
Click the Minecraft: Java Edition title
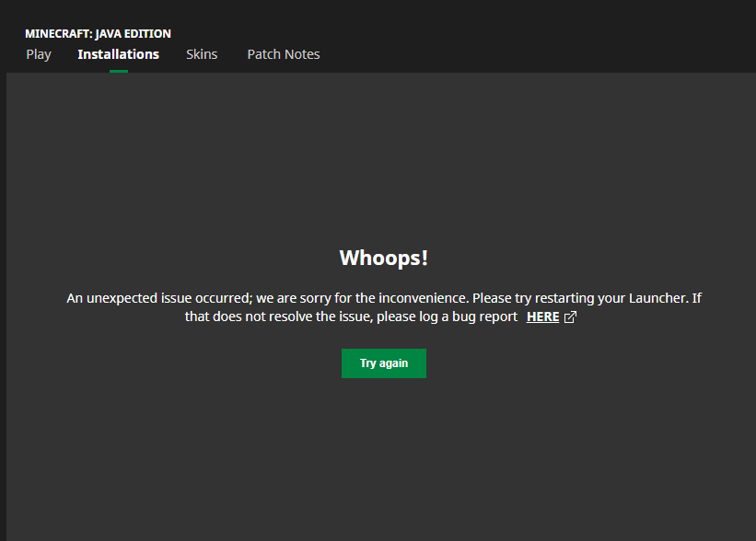pyautogui.click(x=98, y=34)
